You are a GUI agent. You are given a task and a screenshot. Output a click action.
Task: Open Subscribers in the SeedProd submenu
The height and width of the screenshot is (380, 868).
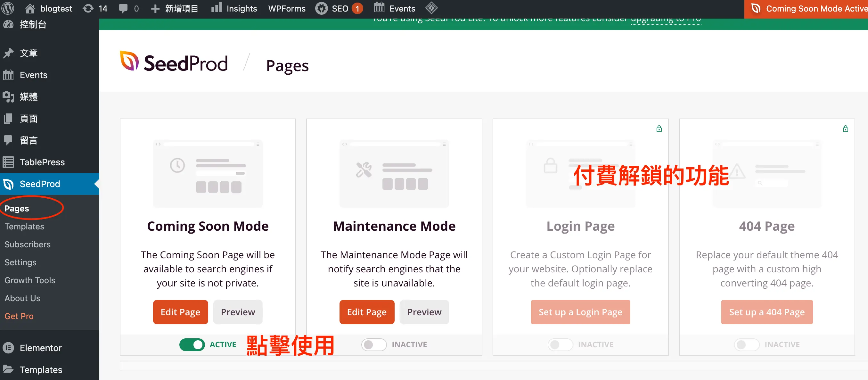[x=28, y=244]
